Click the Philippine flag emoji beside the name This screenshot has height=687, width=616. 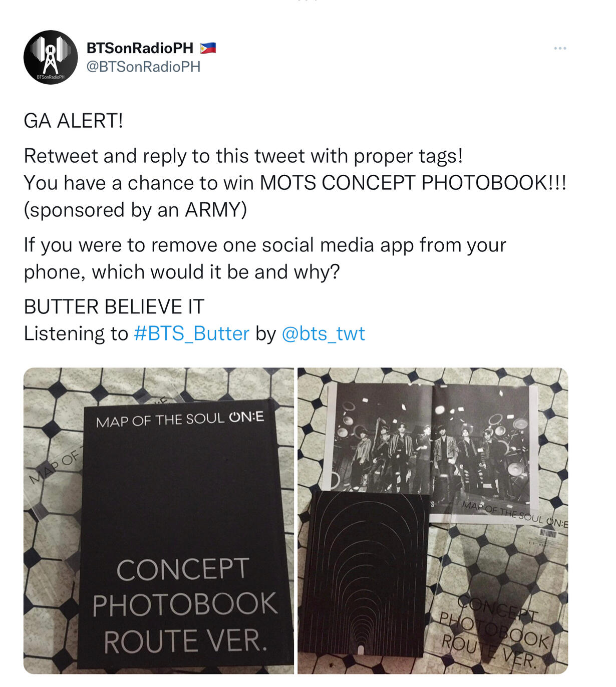208,48
